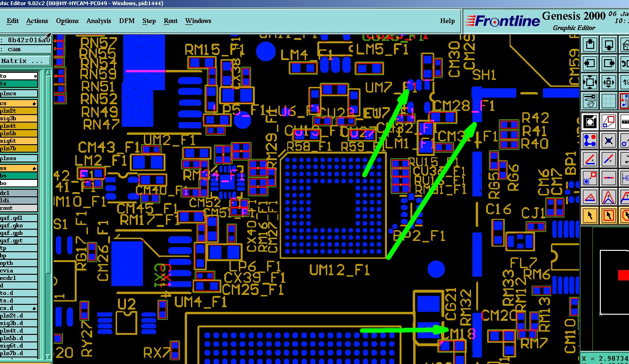Image resolution: width=629 pixels, height=364 pixels.
Task: Select the qaf.gd1 layer row
Action: tap(19, 218)
